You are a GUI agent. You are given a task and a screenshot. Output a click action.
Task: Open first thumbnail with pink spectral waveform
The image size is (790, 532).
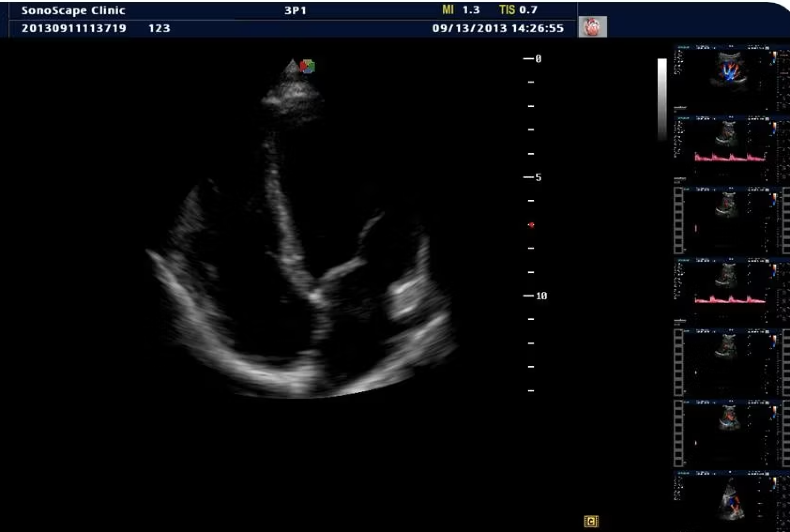pyautogui.click(x=732, y=149)
